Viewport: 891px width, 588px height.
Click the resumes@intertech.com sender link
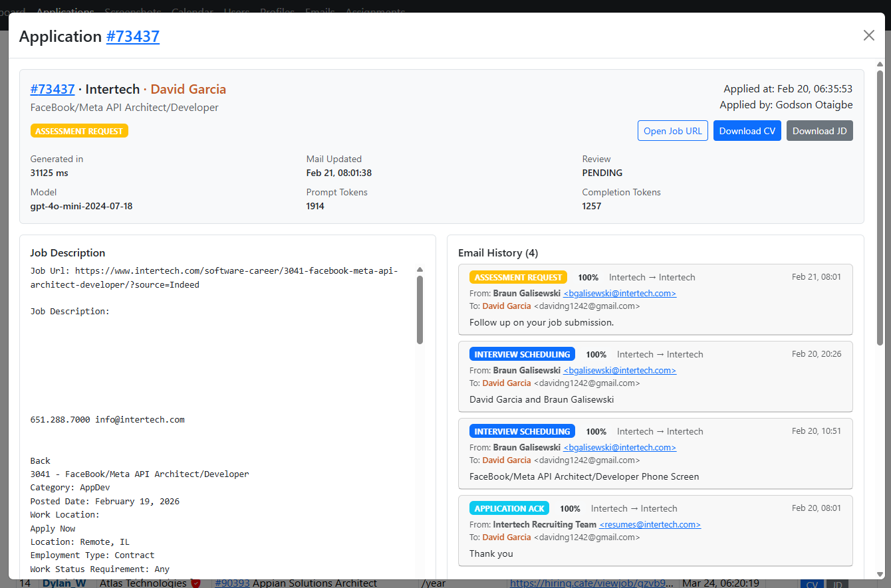point(650,524)
